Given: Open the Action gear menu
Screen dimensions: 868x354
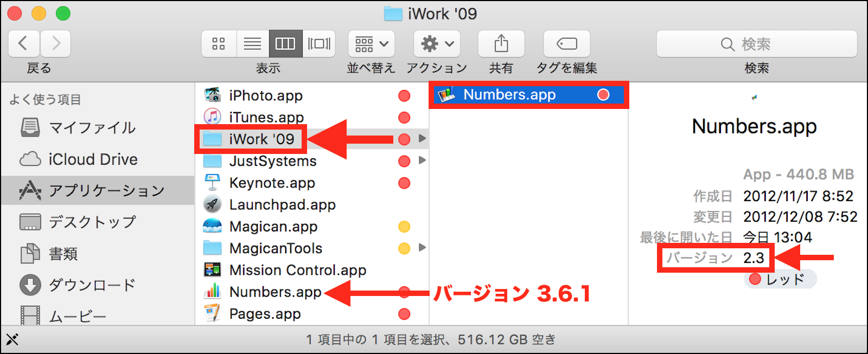Looking at the screenshot, I should click(437, 43).
